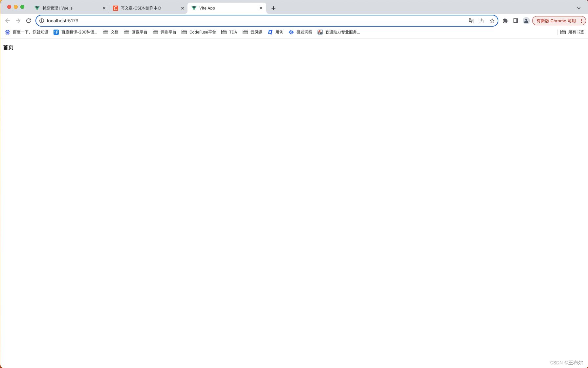Close the Vite App tab
The height and width of the screenshot is (368, 588).
261,8
